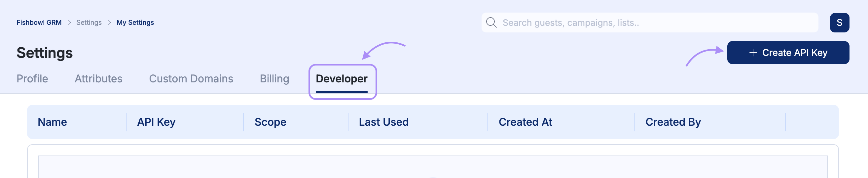Click the search magnifier icon
This screenshot has height=178, width=868.
[491, 22]
